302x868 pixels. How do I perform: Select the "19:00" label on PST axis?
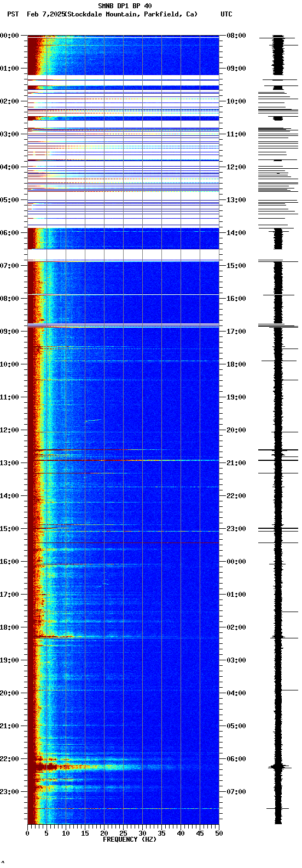point(9,660)
